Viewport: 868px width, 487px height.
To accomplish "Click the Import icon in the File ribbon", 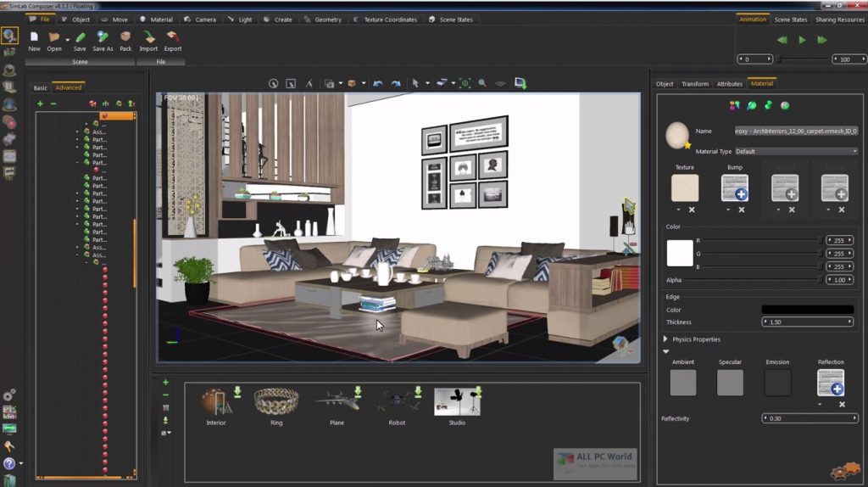I will point(148,37).
